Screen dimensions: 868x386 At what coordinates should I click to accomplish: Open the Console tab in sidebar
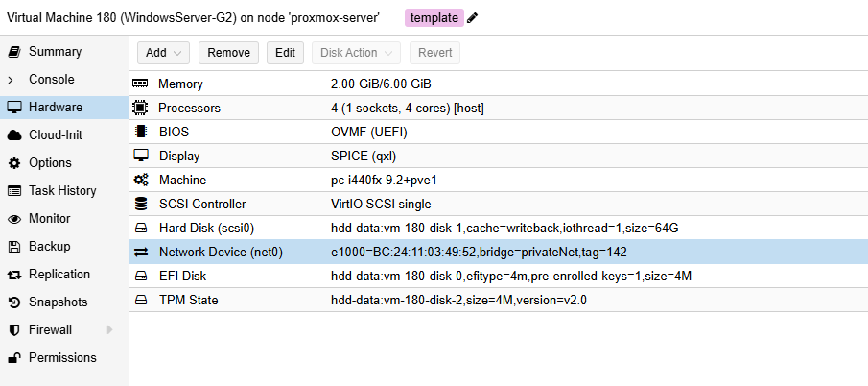[x=51, y=80]
